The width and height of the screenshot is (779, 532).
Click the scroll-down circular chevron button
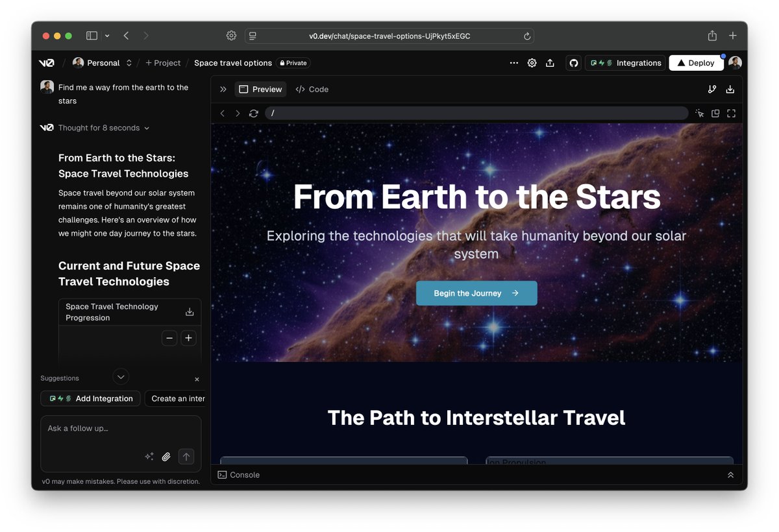pos(121,376)
